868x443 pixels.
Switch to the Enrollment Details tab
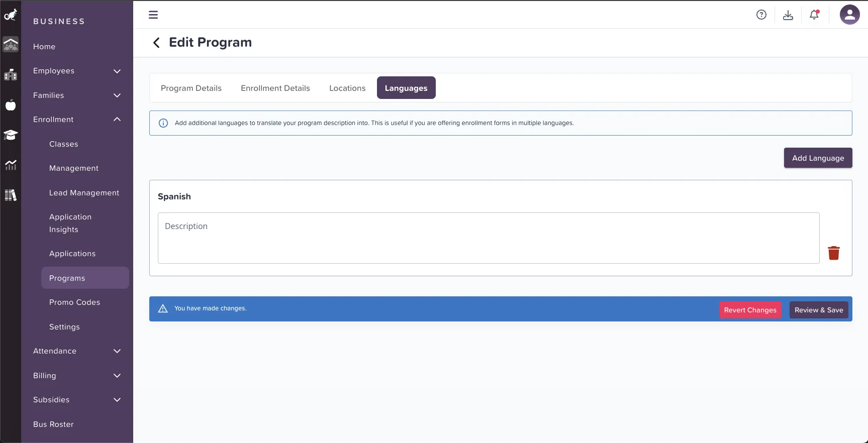275,88
